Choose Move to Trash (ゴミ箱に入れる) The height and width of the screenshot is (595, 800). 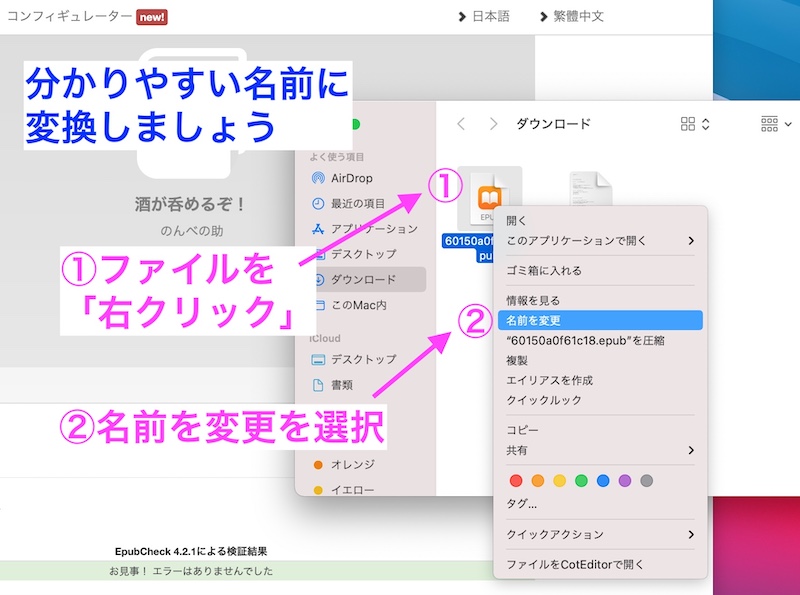pyautogui.click(x=544, y=270)
